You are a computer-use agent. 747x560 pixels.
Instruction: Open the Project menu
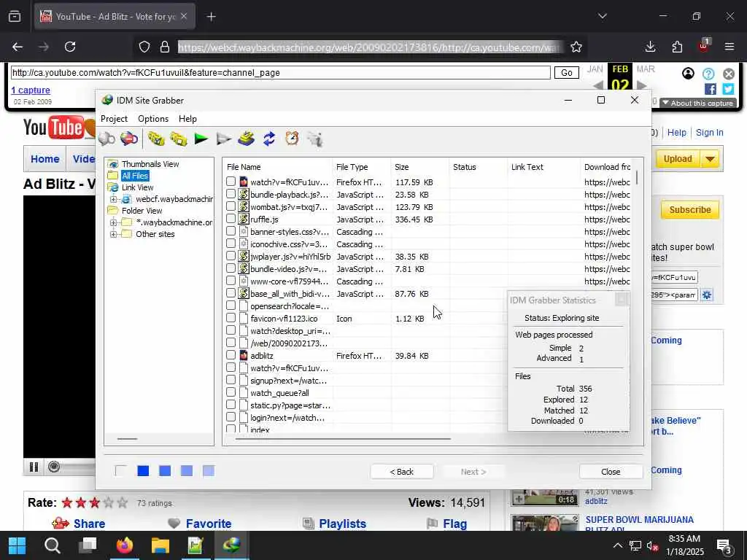[x=114, y=119]
